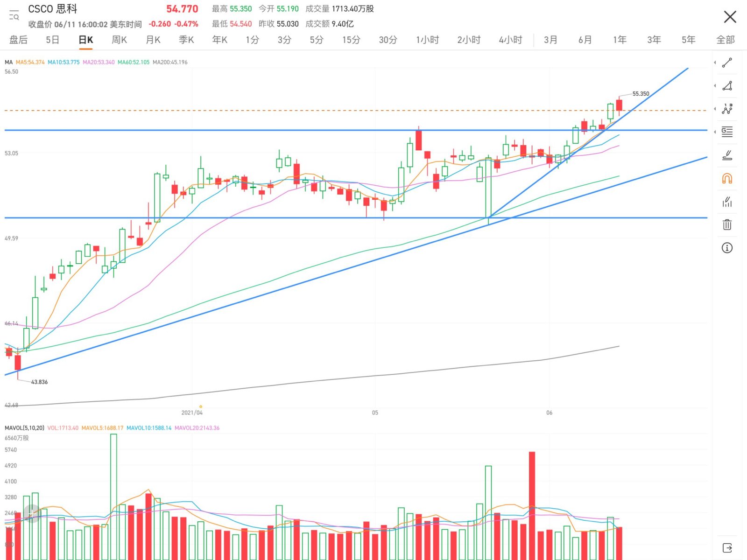Choose the 1年 range
This screenshot has width=747, height=560.
click(x=620, y=40)
